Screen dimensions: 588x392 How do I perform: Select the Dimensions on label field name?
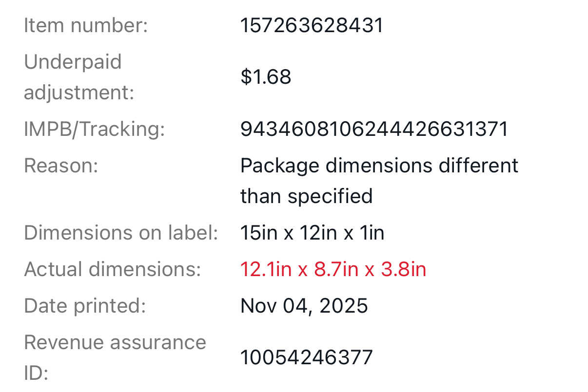pos(120,233)
